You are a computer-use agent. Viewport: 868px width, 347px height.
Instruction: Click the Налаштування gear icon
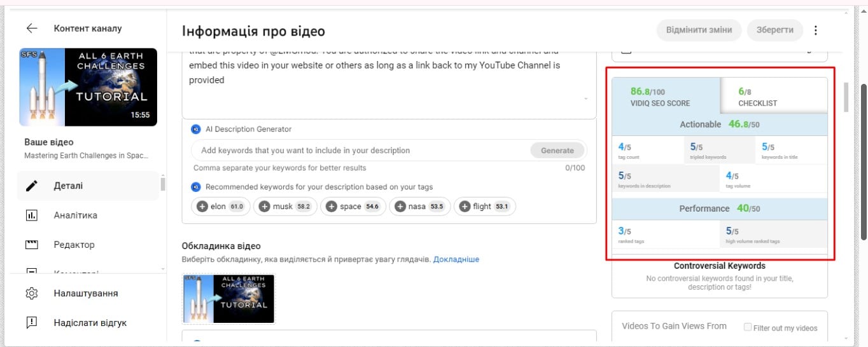[32, 294]
